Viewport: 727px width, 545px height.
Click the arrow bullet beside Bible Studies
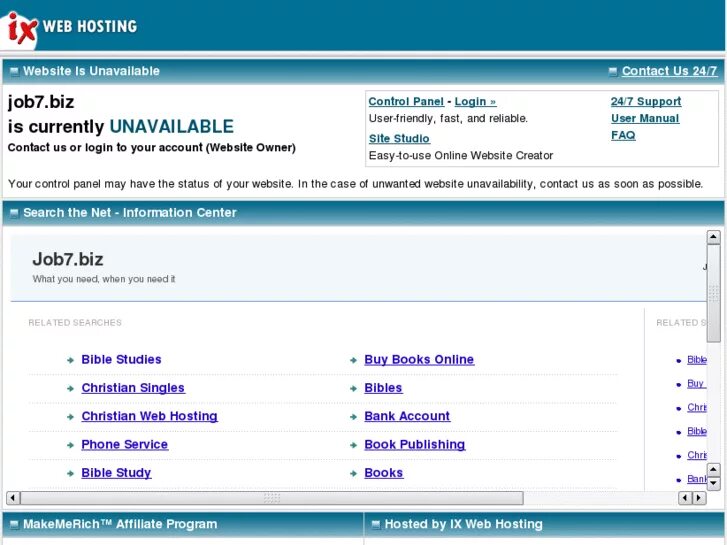pyautogui.click(x=70, y=360)
